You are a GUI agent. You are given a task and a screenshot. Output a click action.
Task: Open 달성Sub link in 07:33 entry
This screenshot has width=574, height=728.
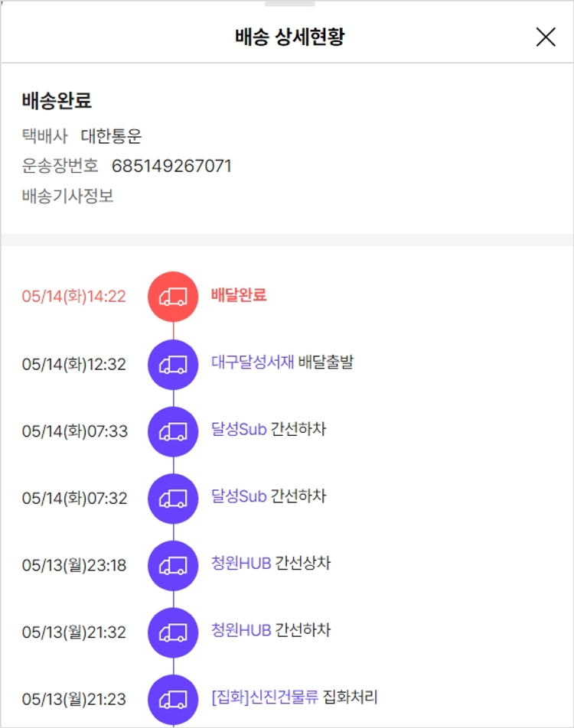(x=239, y=429)
